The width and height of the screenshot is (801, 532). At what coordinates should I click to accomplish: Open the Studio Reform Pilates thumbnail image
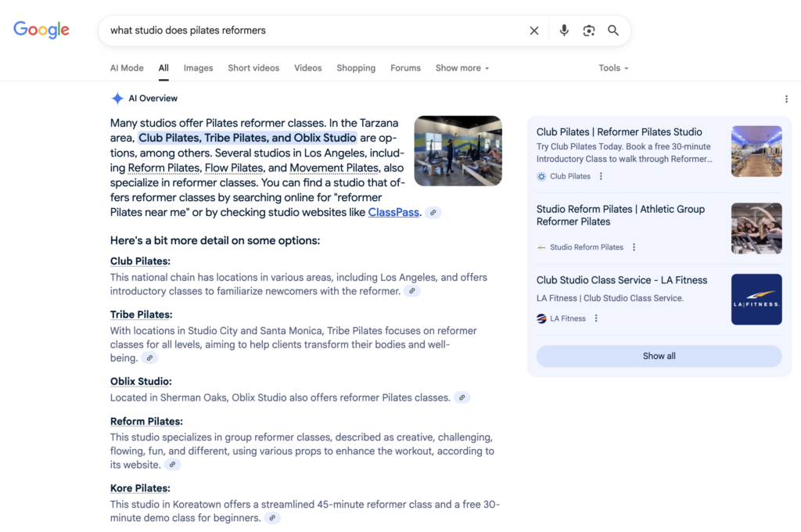click(x=756, y=228)
